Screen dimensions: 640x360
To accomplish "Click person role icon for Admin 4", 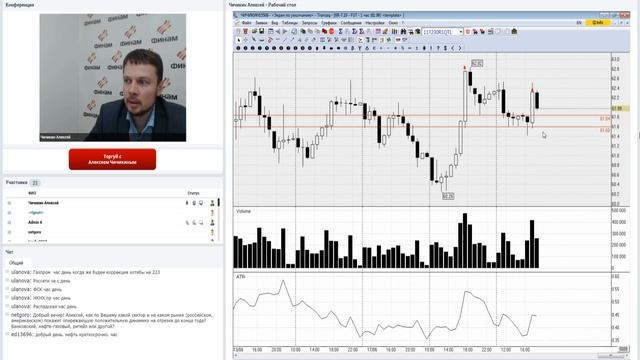I will pyautogui.click(x=212, y=222).
